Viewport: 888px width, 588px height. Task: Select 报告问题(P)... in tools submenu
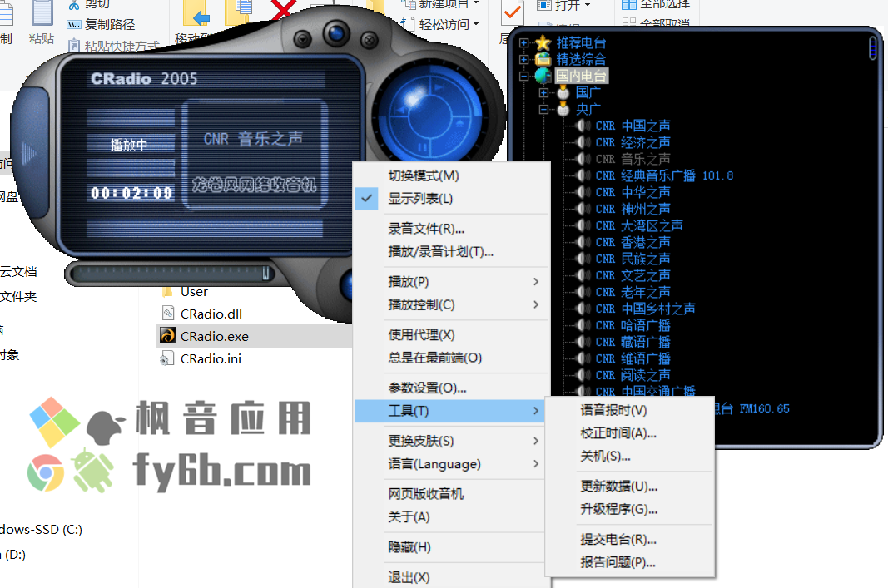pos(630,562)
